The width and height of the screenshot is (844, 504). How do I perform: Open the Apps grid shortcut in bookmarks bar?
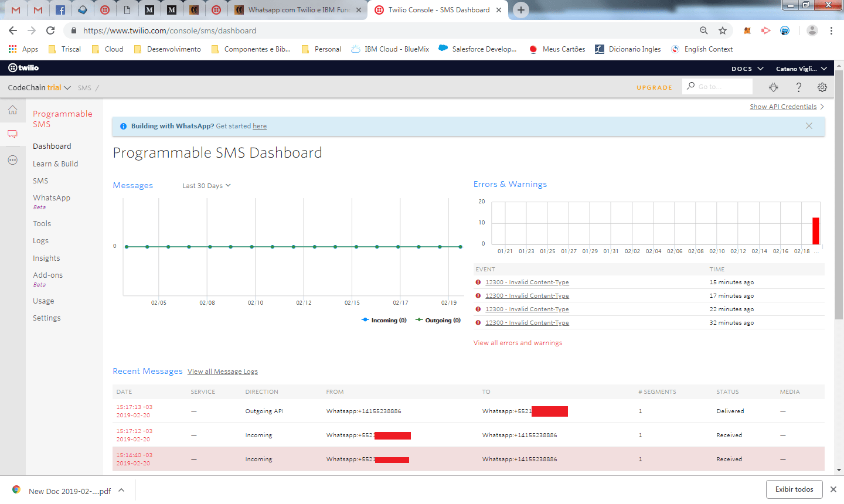pyautogui.click(x=23, y=49)
